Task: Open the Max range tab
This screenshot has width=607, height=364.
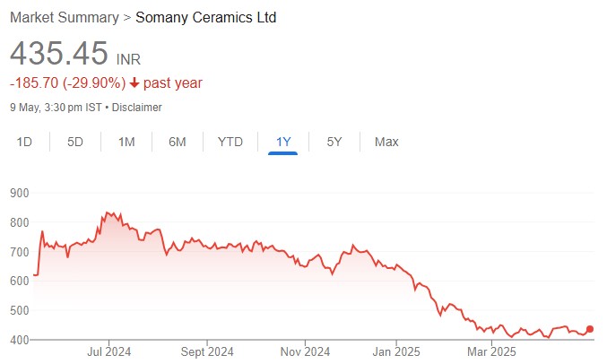Action: 386,142
